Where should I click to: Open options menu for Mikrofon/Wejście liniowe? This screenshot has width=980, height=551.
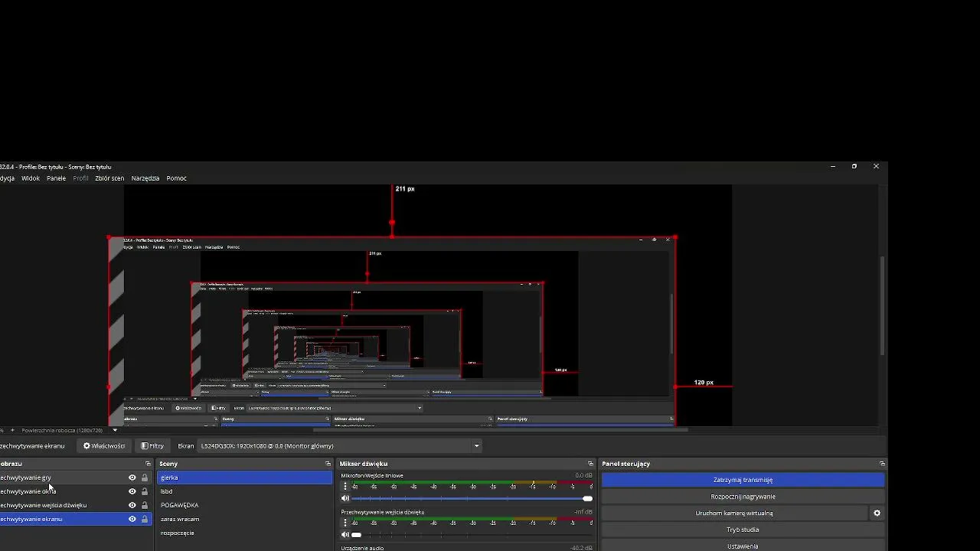pos(345,486)
